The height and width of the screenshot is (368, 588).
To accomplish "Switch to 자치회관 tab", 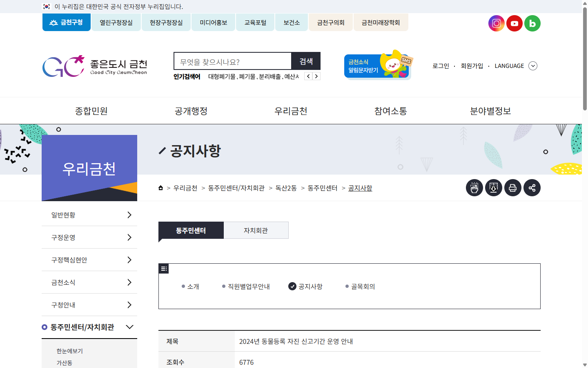I will tap(256, 230).
